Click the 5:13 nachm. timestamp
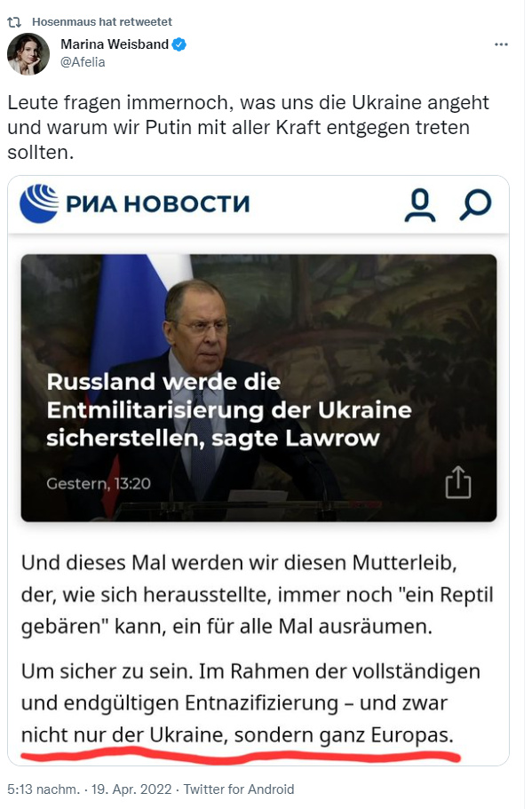532x809 pixels. point(44,789)
